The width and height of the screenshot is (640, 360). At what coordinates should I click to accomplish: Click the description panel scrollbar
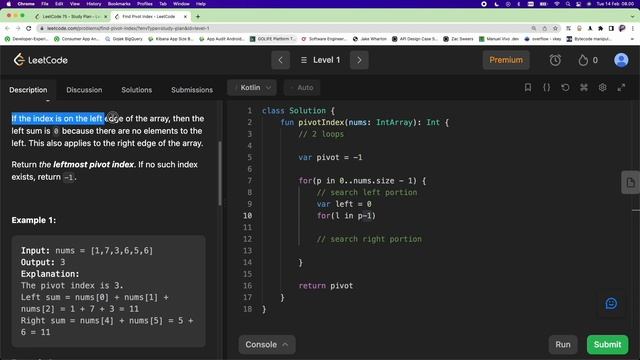(220, 173)
